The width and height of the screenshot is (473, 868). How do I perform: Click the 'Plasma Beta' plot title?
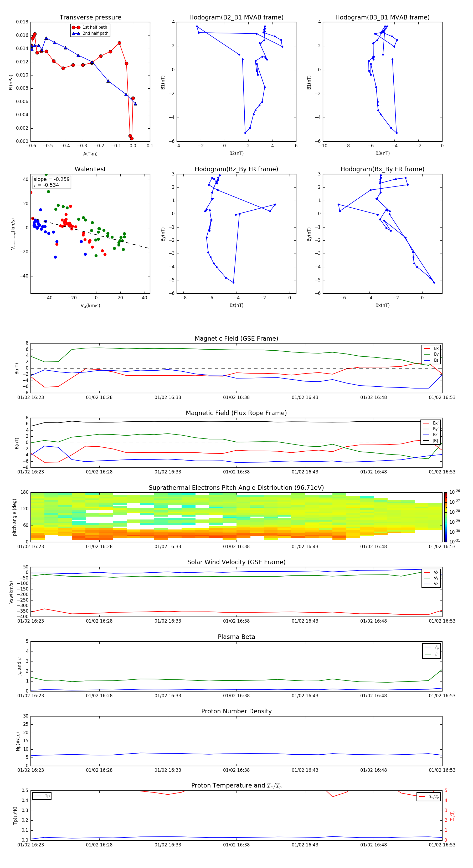click(x=236, y=637)
